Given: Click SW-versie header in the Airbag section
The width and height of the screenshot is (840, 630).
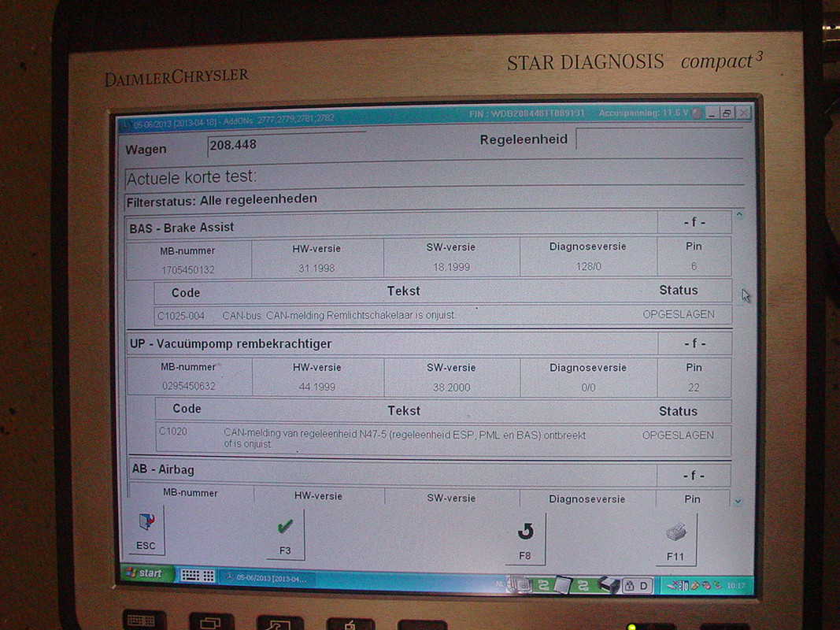Looking at the screenshot, I should tap(451, 498).
